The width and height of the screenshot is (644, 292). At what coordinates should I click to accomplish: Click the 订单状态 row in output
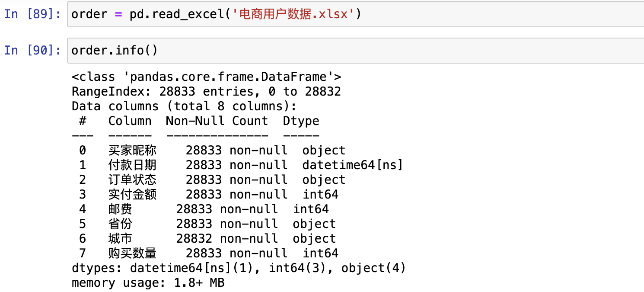tap(132, 180)
